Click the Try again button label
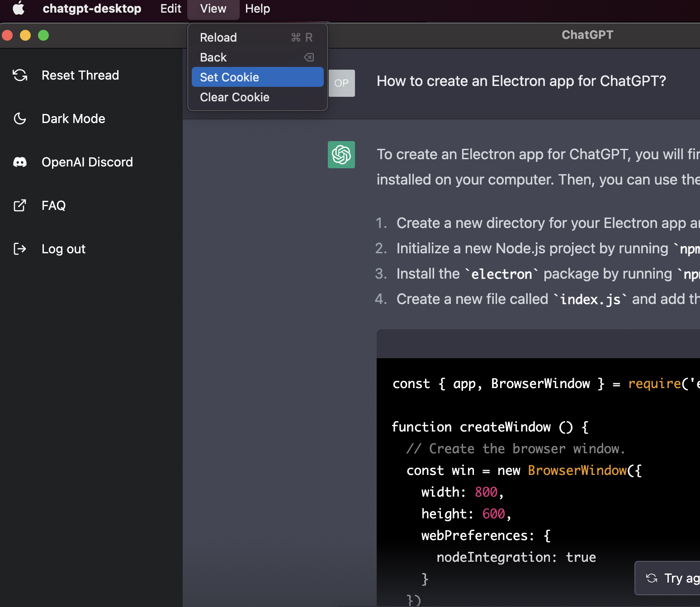This screenshot has height=607, width=700. pyautogui.click(x=682, y=578)
